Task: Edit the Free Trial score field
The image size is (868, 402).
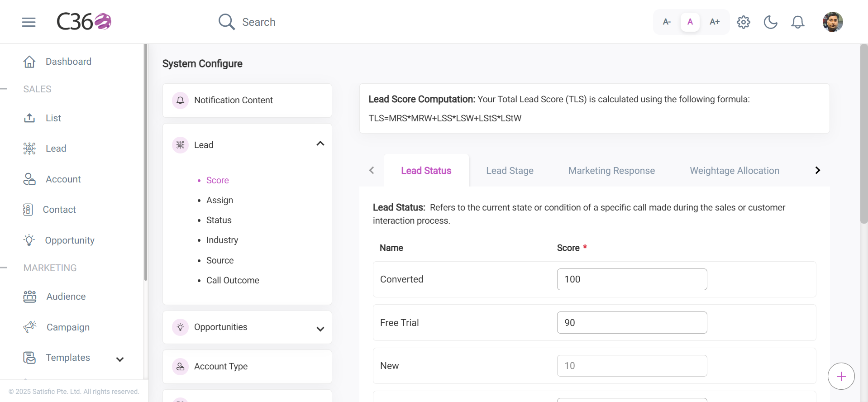Action: tap(632, 323)
